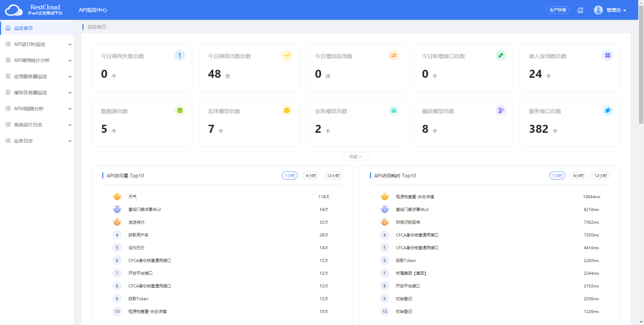Click the 今日调用次数总数 arrow icon
Image resolution: width=644 pixels, height=325 pixels.
tap(287, 55)
